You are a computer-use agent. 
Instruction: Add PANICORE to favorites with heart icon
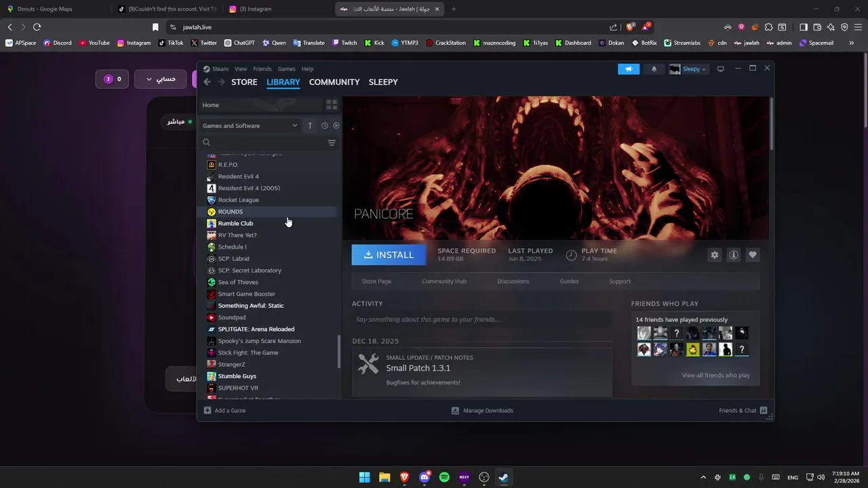pos(752,255)
